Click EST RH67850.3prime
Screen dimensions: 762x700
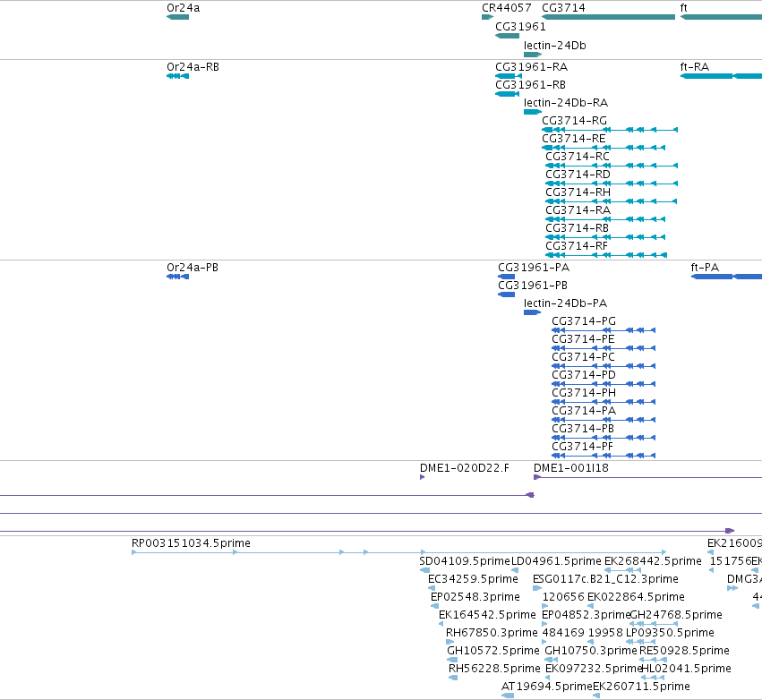pos(450,642)
